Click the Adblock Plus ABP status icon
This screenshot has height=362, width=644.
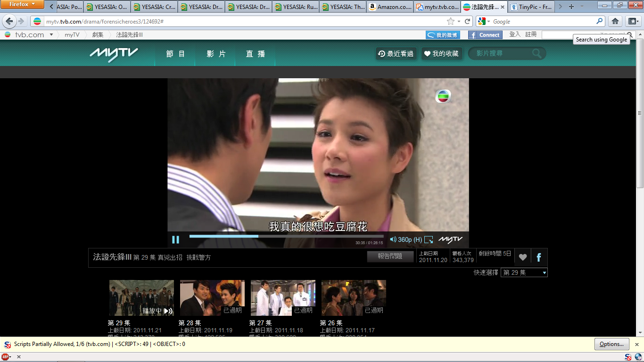point(6,357)
